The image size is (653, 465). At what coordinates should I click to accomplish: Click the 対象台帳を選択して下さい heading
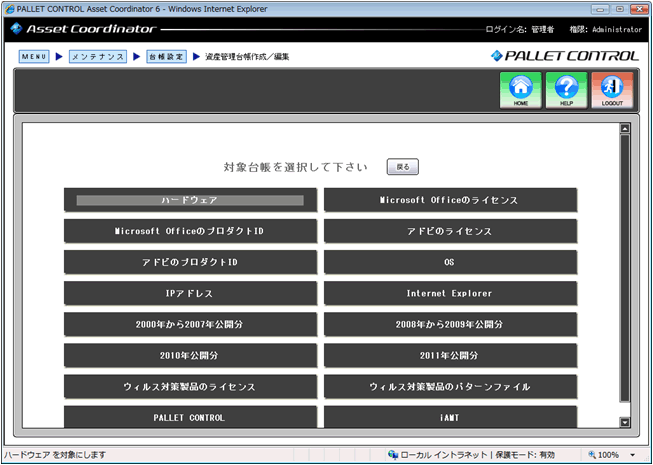point(296,167)
